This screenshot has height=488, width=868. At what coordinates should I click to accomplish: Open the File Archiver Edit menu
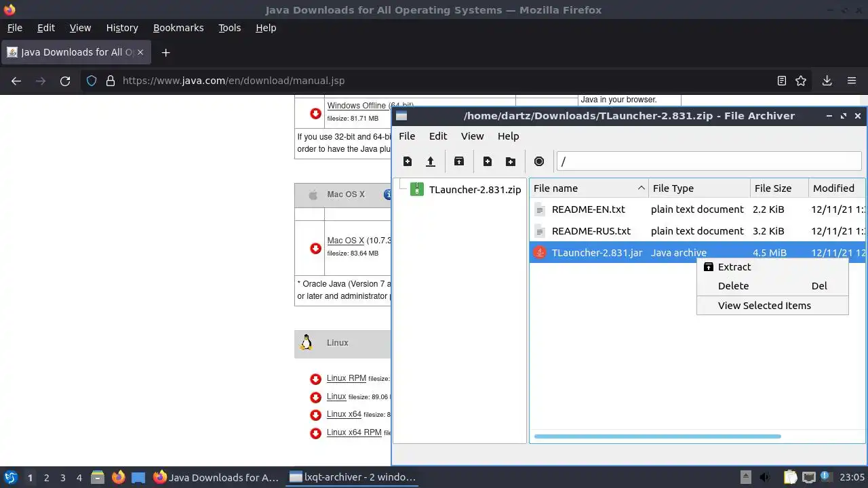[x=438, y=136]
